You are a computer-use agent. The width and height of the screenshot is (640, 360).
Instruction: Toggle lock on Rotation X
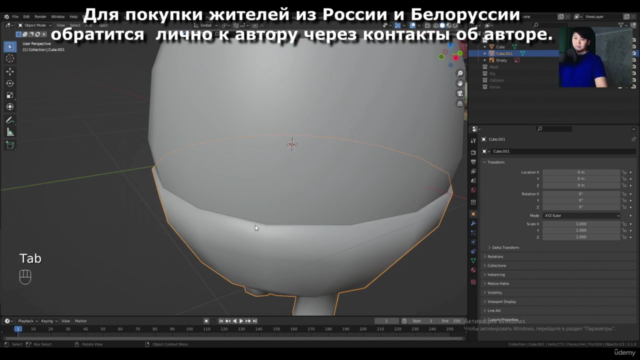click(624, 194)
